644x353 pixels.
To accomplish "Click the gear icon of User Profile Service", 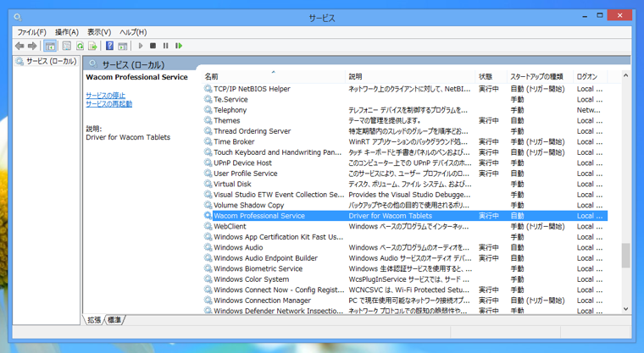I will pyautogui.click(x=208, y=174).
